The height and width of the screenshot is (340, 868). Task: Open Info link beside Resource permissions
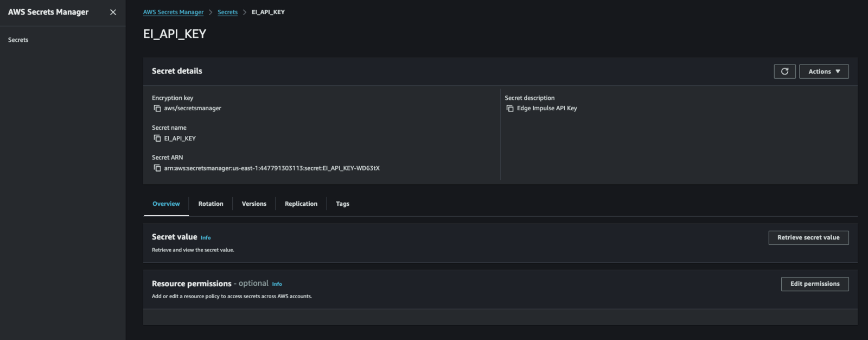tap(277, 284)
